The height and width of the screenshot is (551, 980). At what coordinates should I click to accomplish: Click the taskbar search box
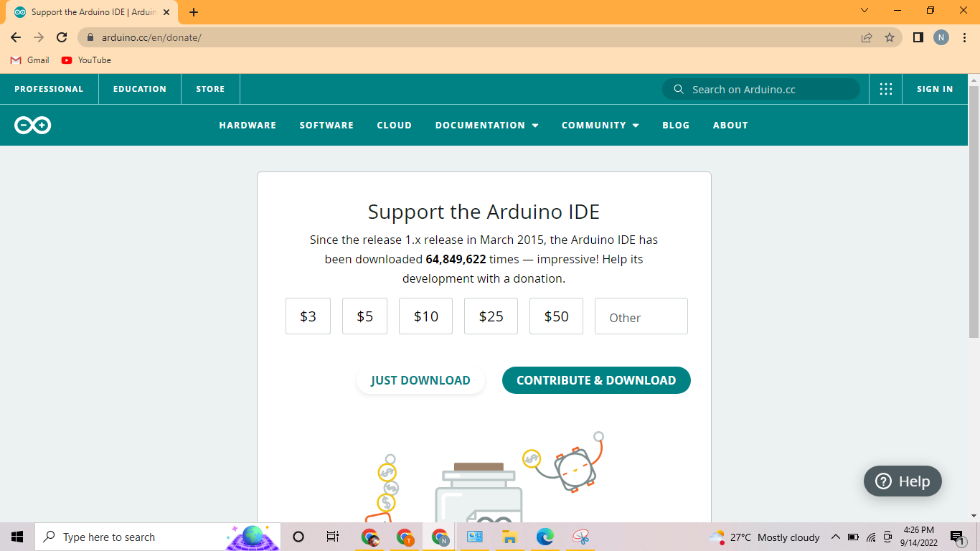click(x=158, y=537)
